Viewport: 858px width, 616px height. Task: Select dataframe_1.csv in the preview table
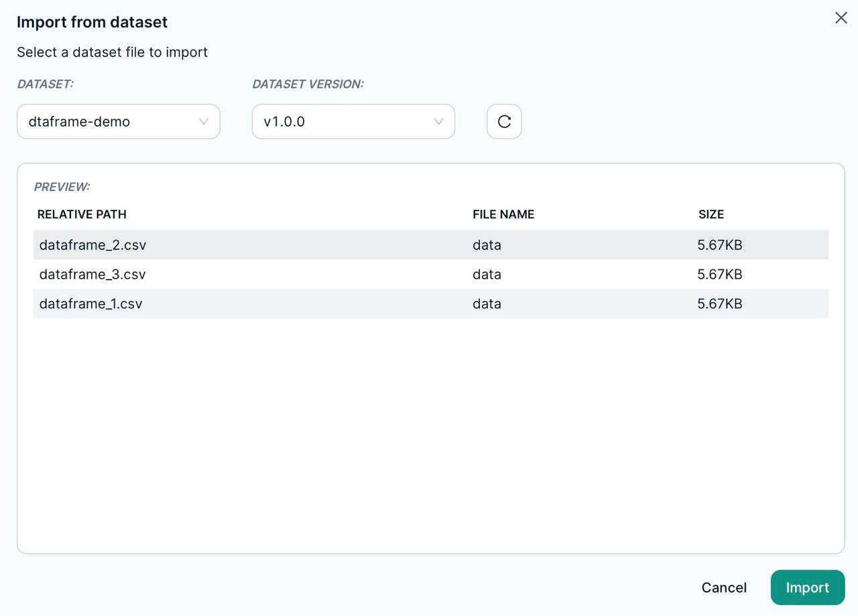click(x=92, y=304)
